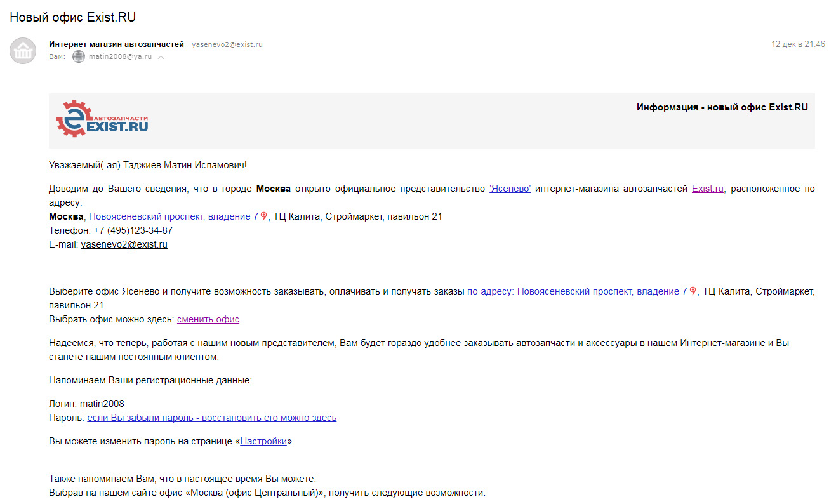The image size is (836, 504).
Task: Click the E-mail yasenevo2@exist.ru link in body
Action: (x=124, y=244)
